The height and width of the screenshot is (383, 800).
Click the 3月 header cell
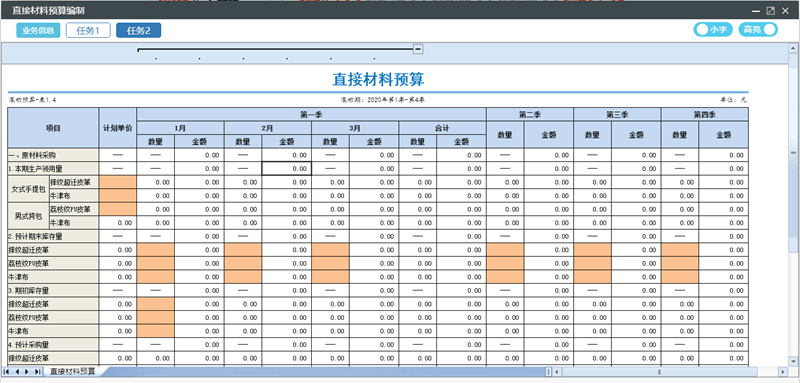click(x=355, y=128)
